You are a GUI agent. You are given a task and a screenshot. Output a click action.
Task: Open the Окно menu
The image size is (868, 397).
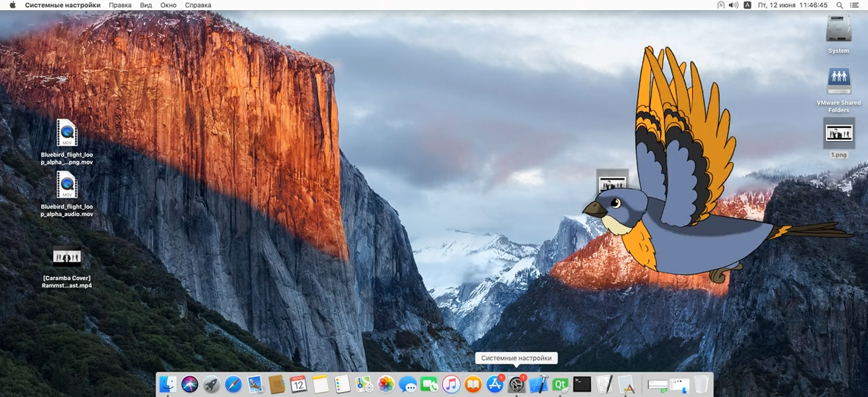[169, 5]
